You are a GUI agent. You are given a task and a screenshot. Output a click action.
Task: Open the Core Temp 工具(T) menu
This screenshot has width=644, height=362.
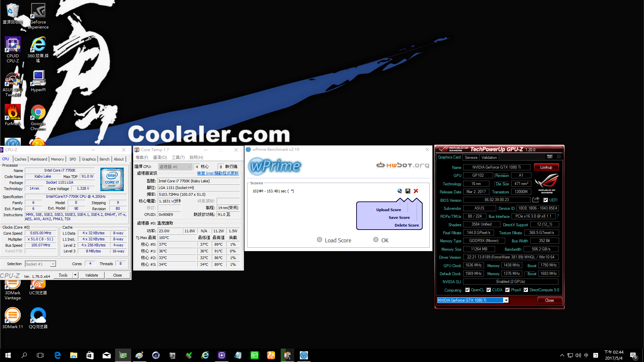(x=178, y=158)
